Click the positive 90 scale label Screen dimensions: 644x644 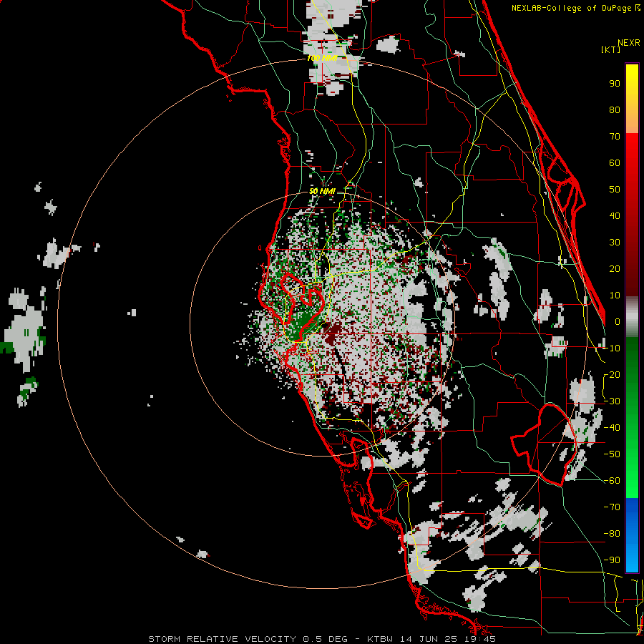615,84
